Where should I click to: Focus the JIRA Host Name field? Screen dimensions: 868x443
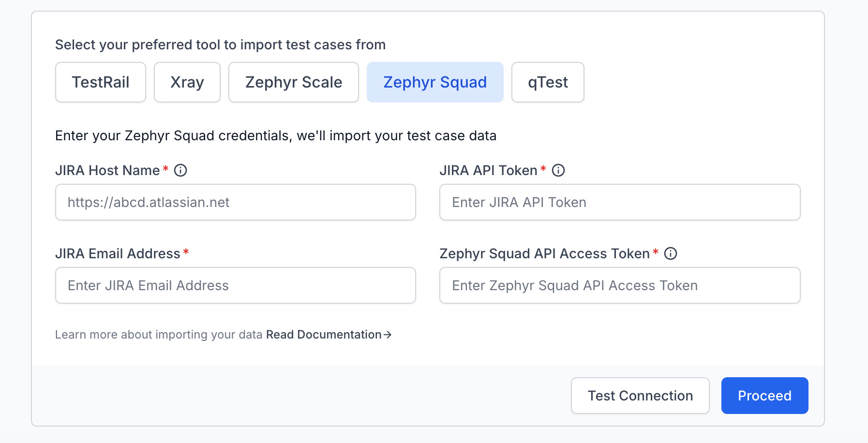click(236, 202)
